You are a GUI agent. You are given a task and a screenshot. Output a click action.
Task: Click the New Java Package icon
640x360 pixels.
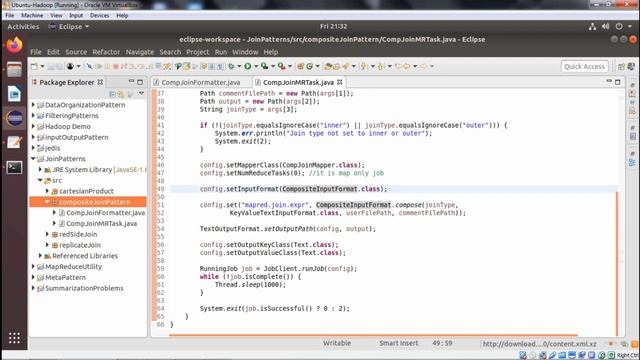click(300, 66)
